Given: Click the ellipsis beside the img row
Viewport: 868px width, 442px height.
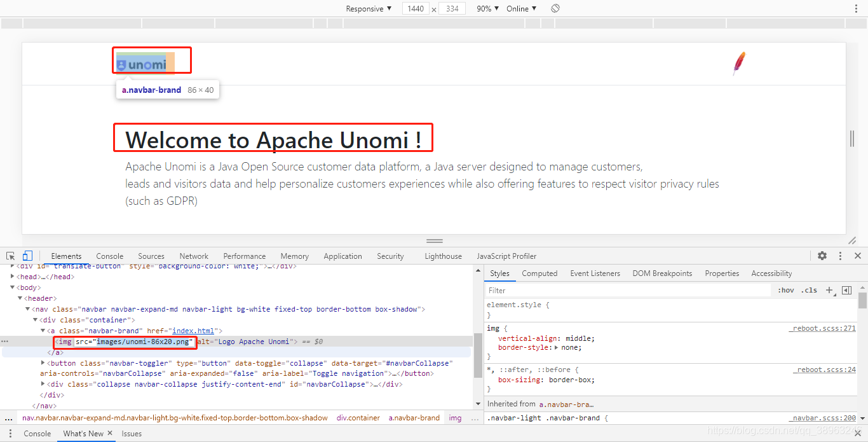Looking at the screenshot, I should click(5, 342).
